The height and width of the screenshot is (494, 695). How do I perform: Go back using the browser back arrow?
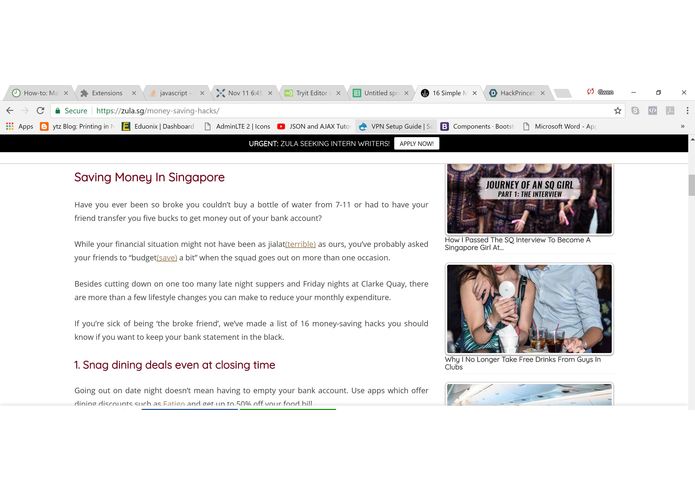click(x=10, y=111)
